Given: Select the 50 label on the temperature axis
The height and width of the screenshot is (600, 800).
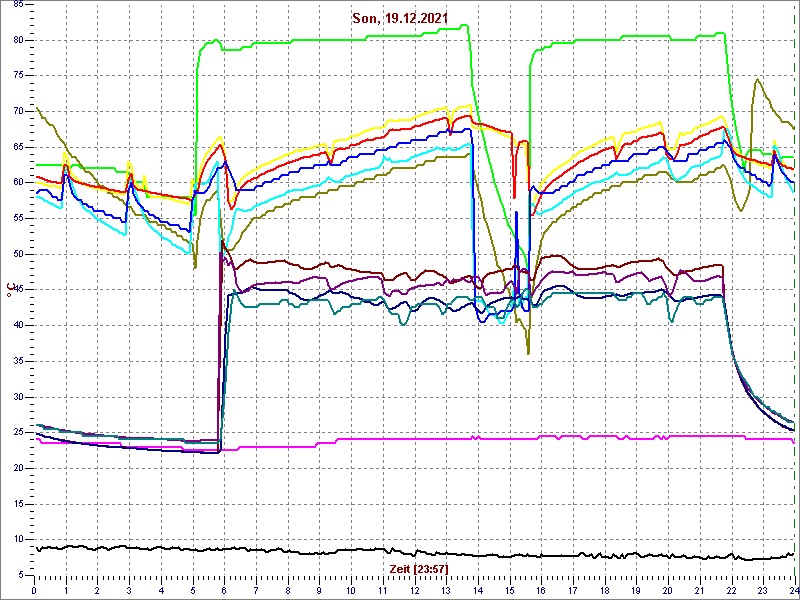Looking at the screenshot, I should (18, 254).
